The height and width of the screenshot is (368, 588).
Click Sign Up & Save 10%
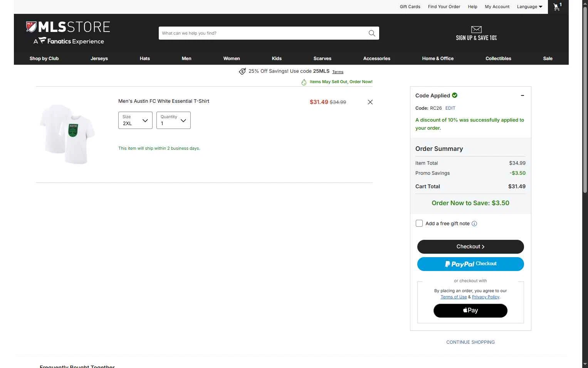tap(476, 38)
